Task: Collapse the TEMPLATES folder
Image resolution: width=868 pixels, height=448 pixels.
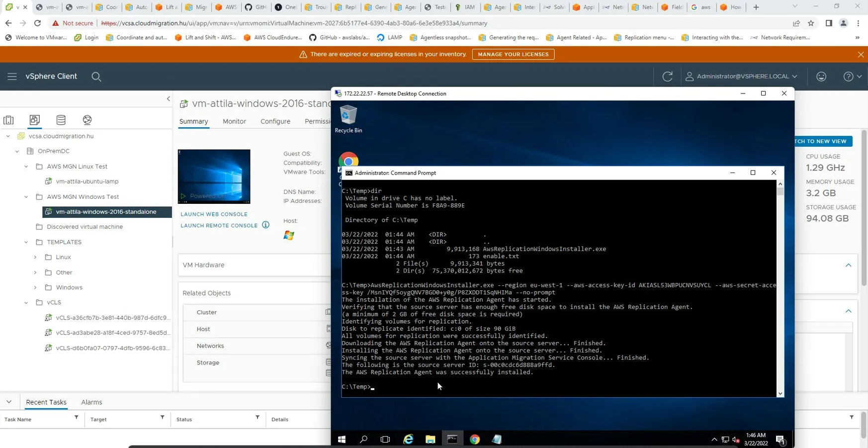Action: pyautogui.click(x=26, y=242)
